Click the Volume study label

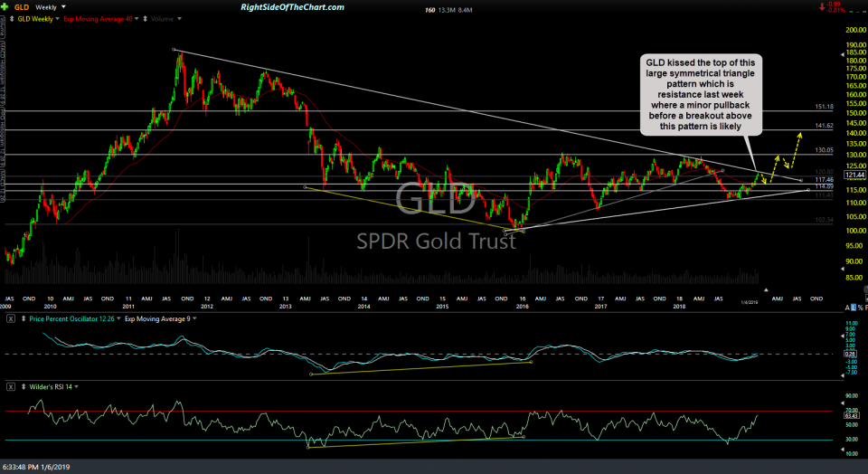pyautogui.click(x=163, y=19)
